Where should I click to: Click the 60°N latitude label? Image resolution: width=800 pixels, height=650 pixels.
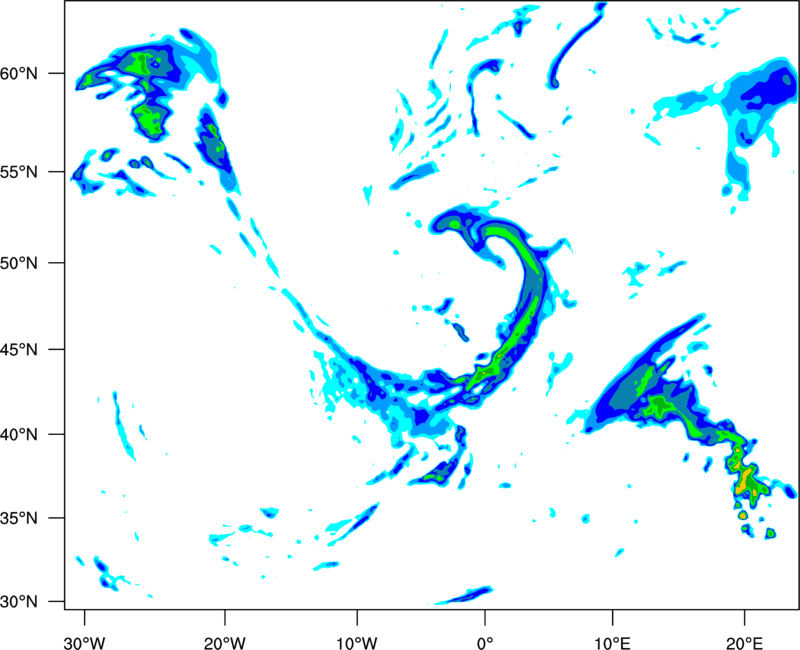(19, 73)
